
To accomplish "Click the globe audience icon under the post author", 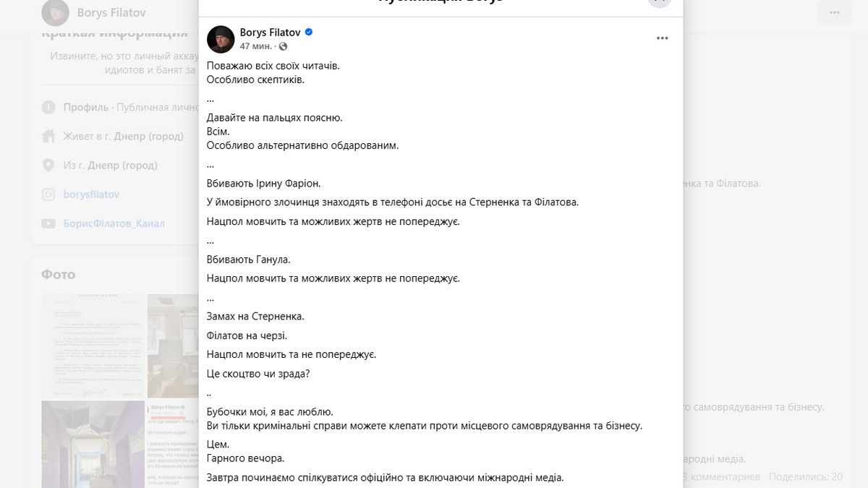I will [281, 46].
